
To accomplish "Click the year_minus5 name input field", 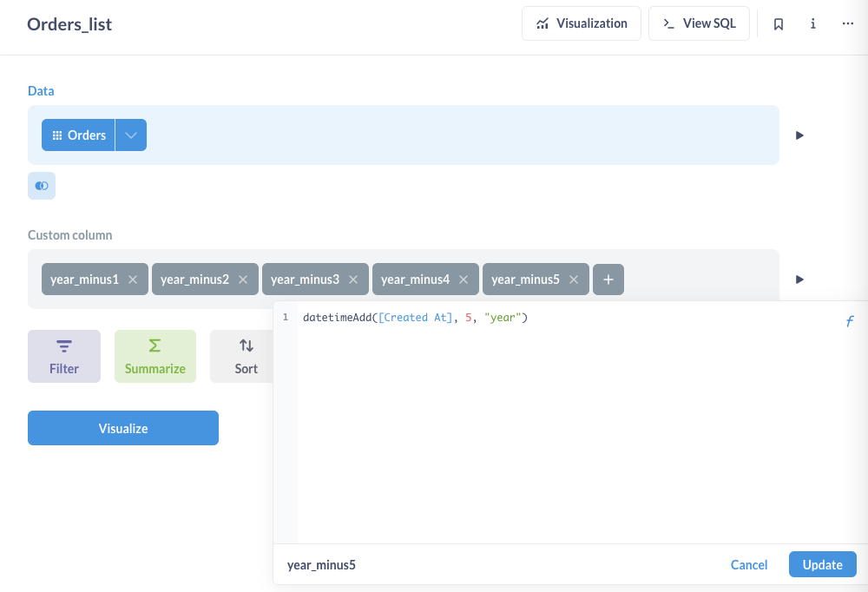I will (498, 565).
